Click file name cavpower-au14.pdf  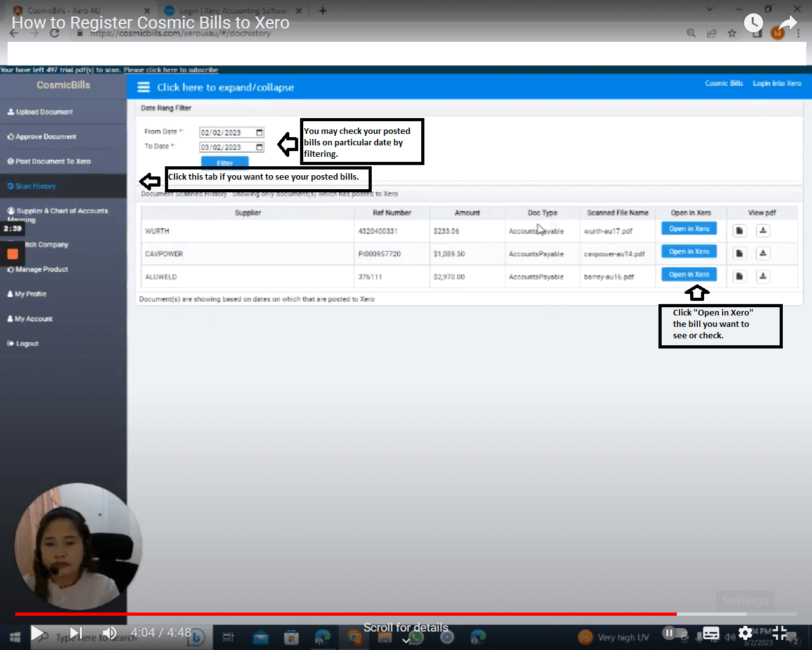pos(614,254)
